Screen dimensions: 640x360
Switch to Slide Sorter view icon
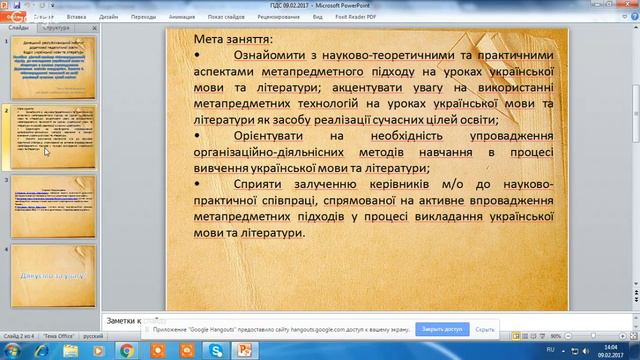pyautogui.click(x=525, y=336)
